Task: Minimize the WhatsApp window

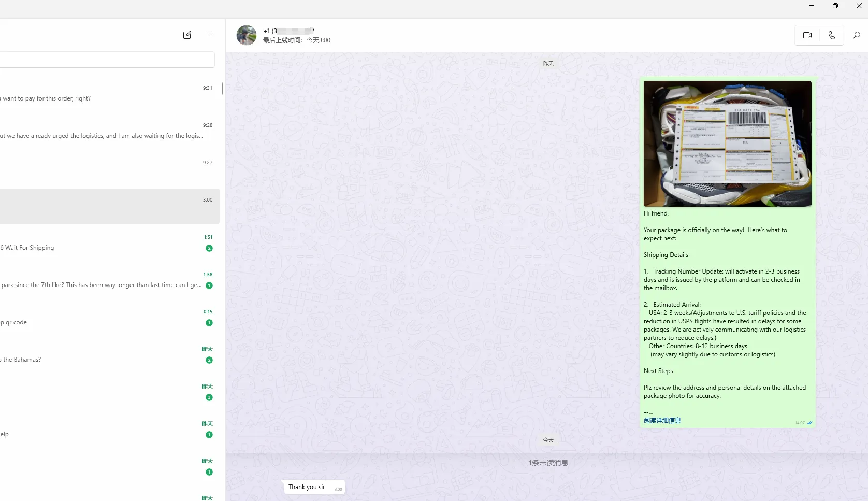Action: (x=812, y=6)
